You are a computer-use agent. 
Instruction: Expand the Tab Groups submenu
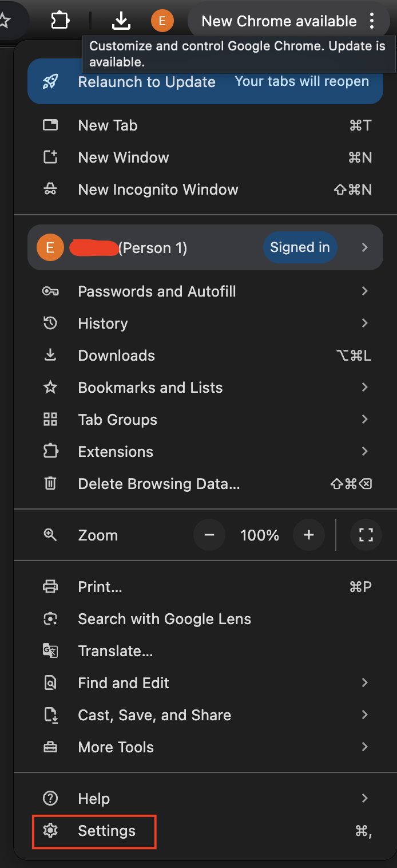click(365, 419)
